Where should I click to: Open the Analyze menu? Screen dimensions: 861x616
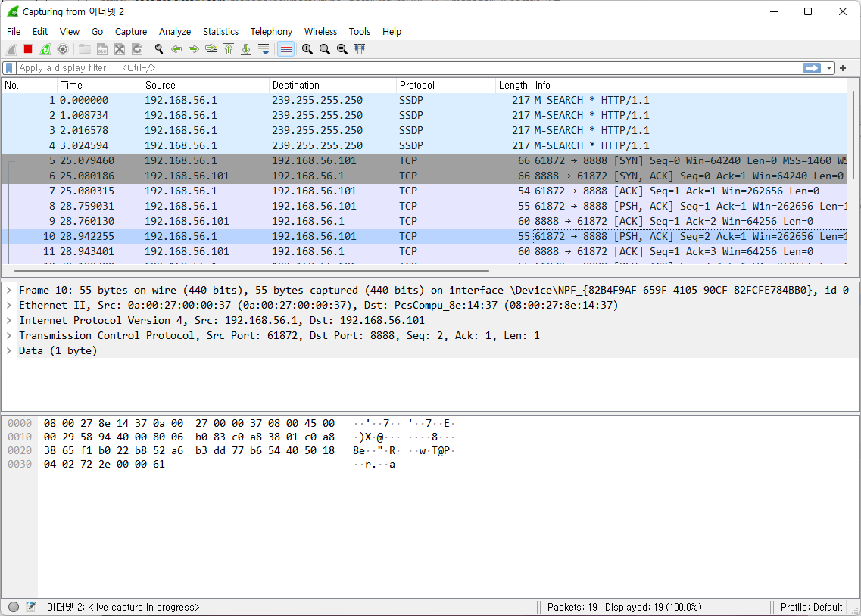click(175, 31)
